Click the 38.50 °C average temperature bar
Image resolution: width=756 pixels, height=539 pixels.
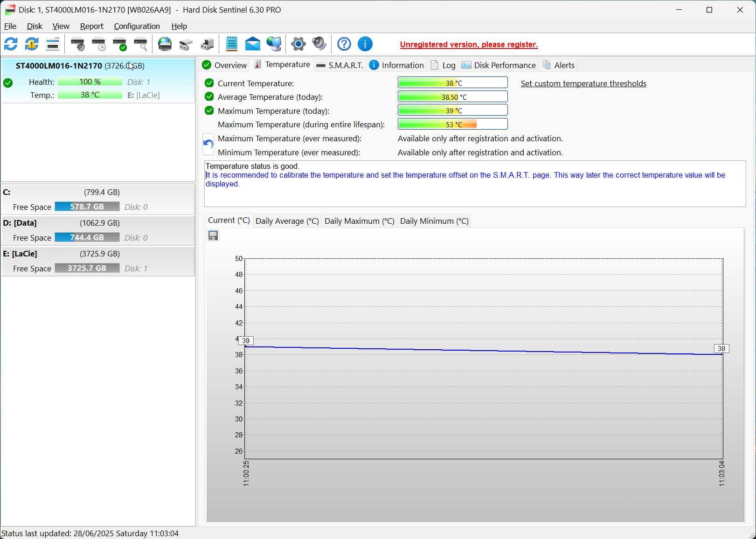tap(453, 97)
